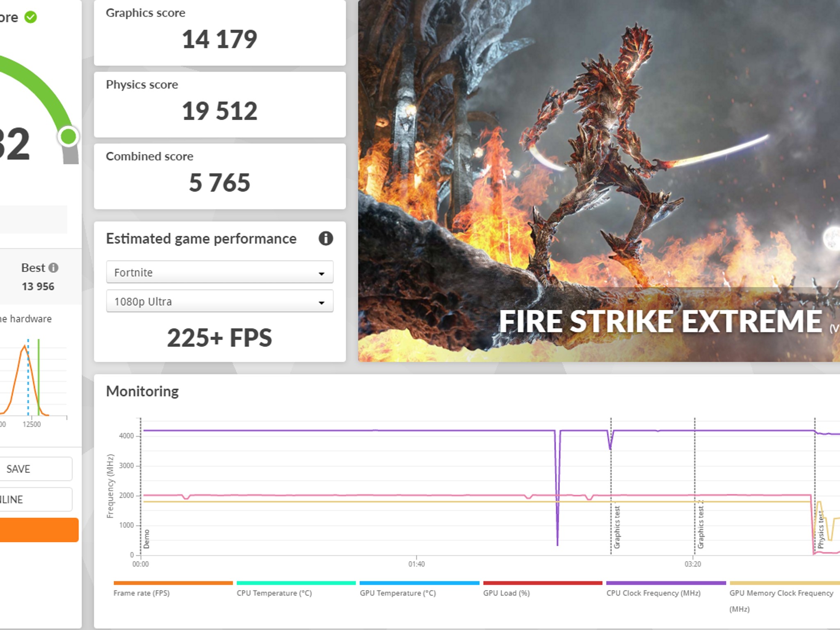Image resolution: width=840 pixels, height=630 pixels.
Task: Select the Physics score 19 512 card
Action: pos(219,105)
